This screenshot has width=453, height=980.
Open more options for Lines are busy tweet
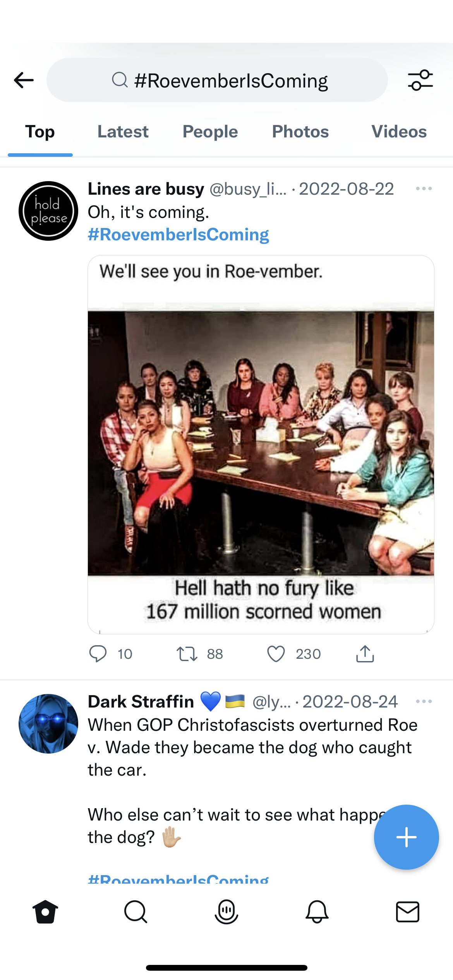(424, 189)
